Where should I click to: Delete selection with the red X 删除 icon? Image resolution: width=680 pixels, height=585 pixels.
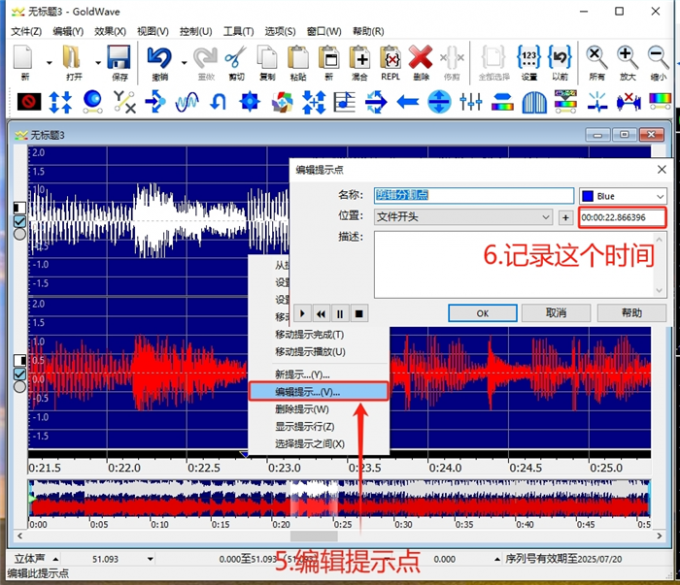point(421,63)
